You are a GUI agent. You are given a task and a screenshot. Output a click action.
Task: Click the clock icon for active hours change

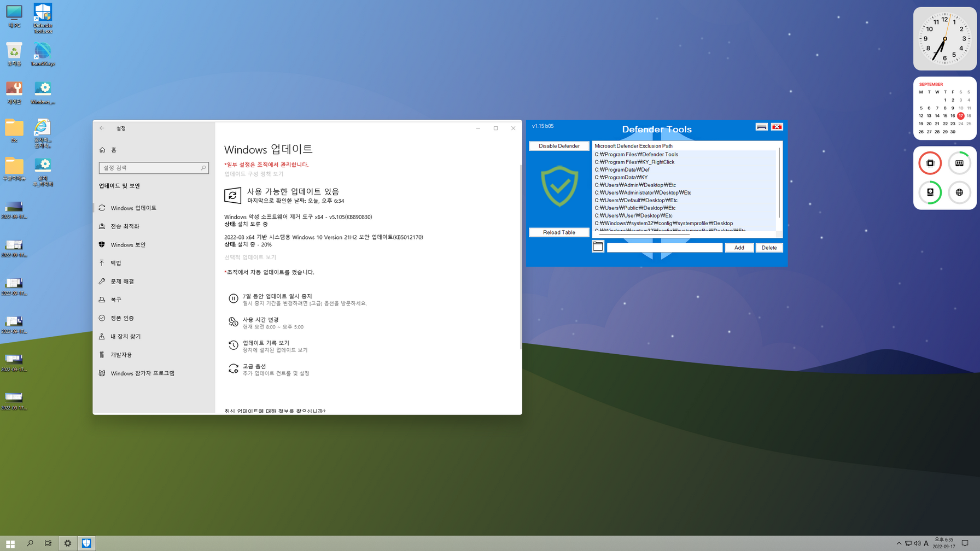coord(233,322)
